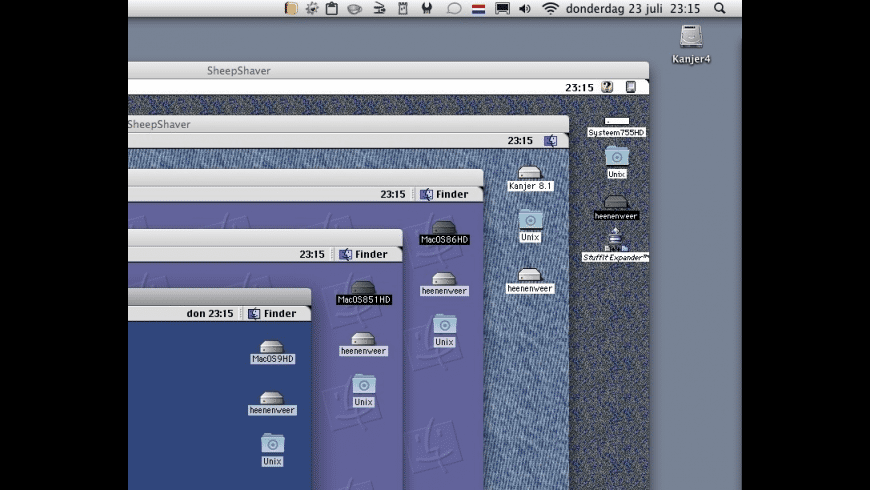Click the volume speaker in the menu bar
870x490 pixels.
(525, 8)
